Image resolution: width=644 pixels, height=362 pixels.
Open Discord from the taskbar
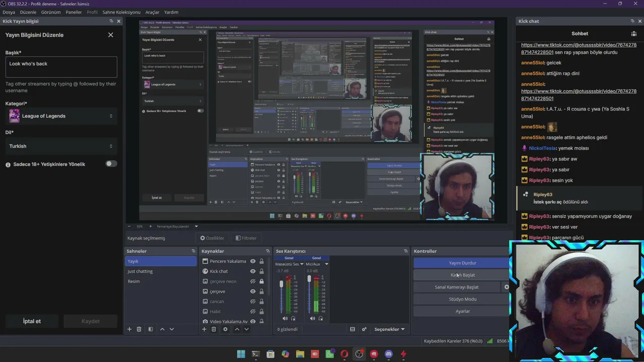(388, 354)
